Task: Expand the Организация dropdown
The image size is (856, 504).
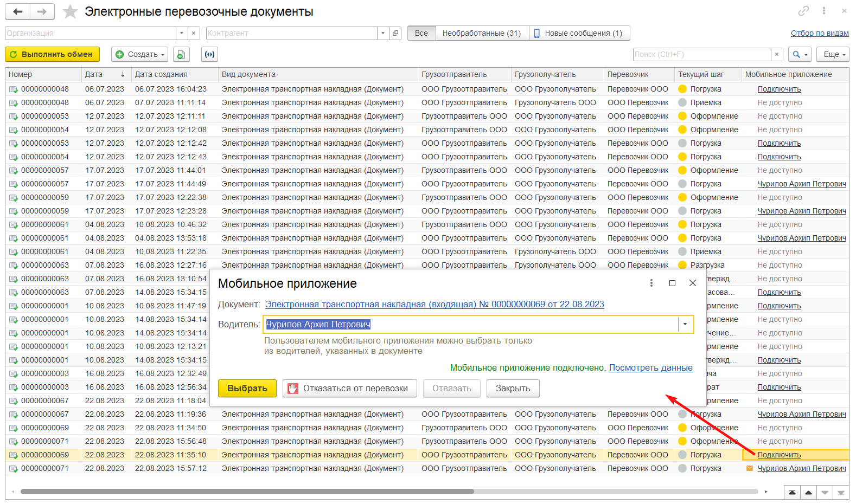Action: point(182,33)
